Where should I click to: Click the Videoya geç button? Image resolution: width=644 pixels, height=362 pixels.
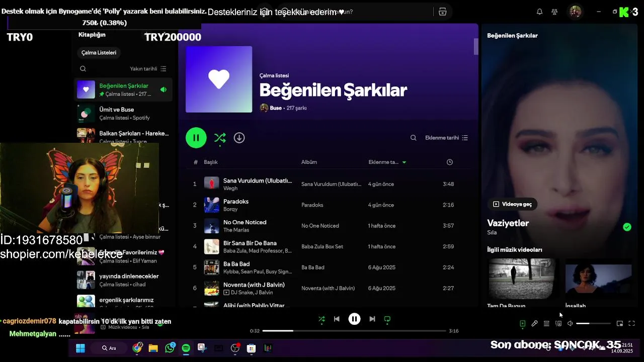512,204
